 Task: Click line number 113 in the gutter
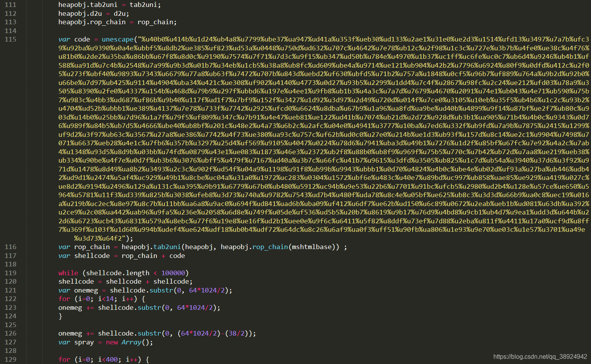pos(10,22)
